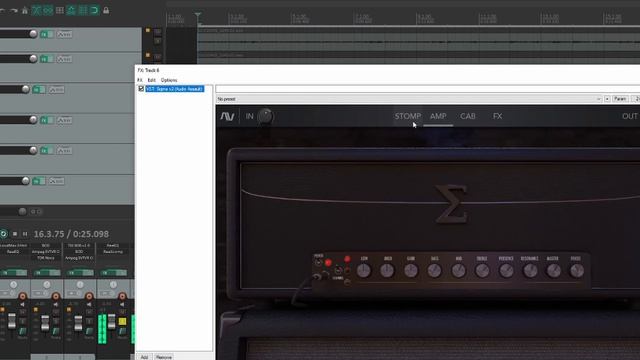Click the IN input knob
The image size is (640, 360).
click(x=265, y=116)
